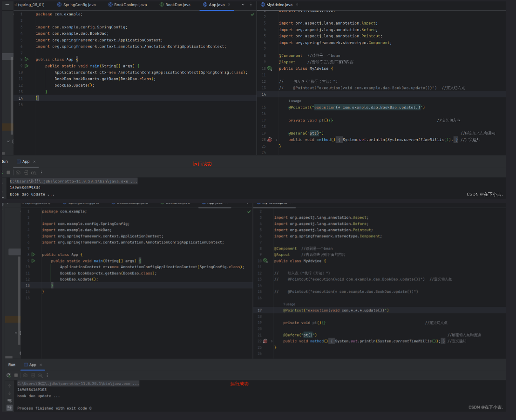Open more options in upper Run toolbar
516x420 pixels.
[41, 172]
